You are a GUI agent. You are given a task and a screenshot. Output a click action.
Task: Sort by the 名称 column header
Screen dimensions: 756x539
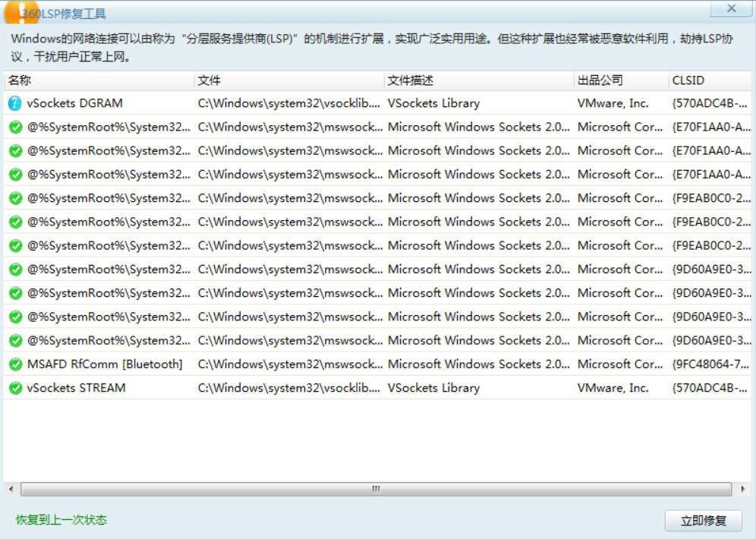99,80
